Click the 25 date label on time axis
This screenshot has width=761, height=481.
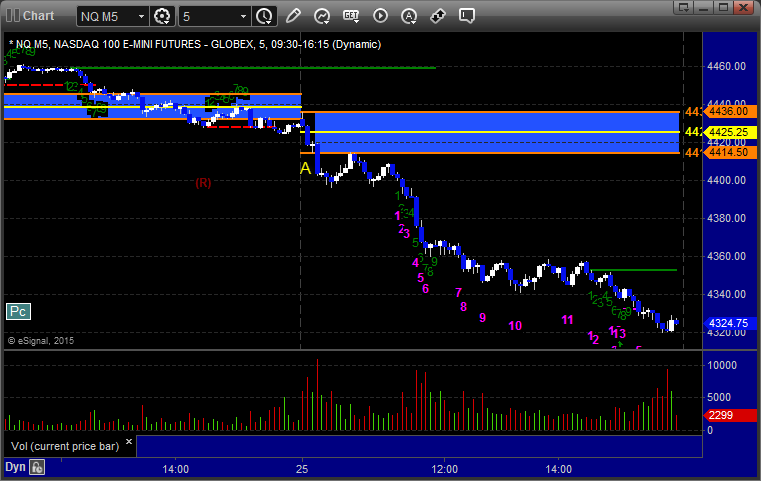pos(302,469)
